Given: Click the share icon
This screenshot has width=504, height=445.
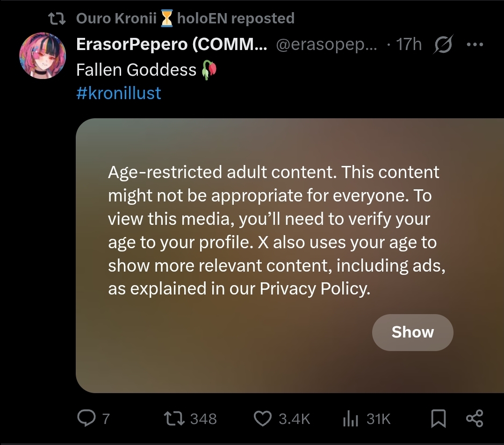Looking at the screenshot, I should 475,418.
